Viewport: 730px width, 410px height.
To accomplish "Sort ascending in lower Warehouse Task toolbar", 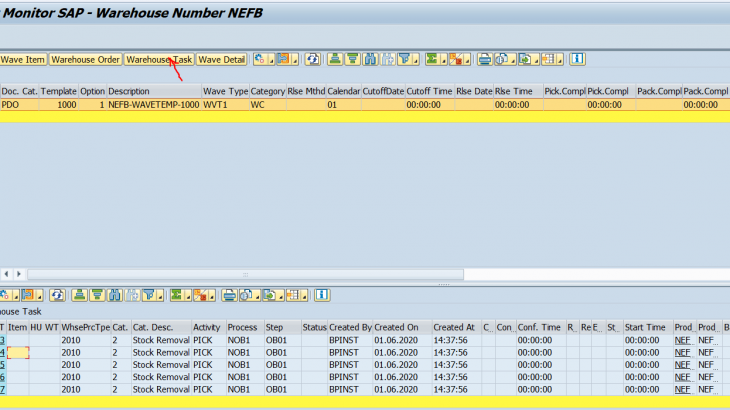I will pyautogui.click(x=80, y=295).
